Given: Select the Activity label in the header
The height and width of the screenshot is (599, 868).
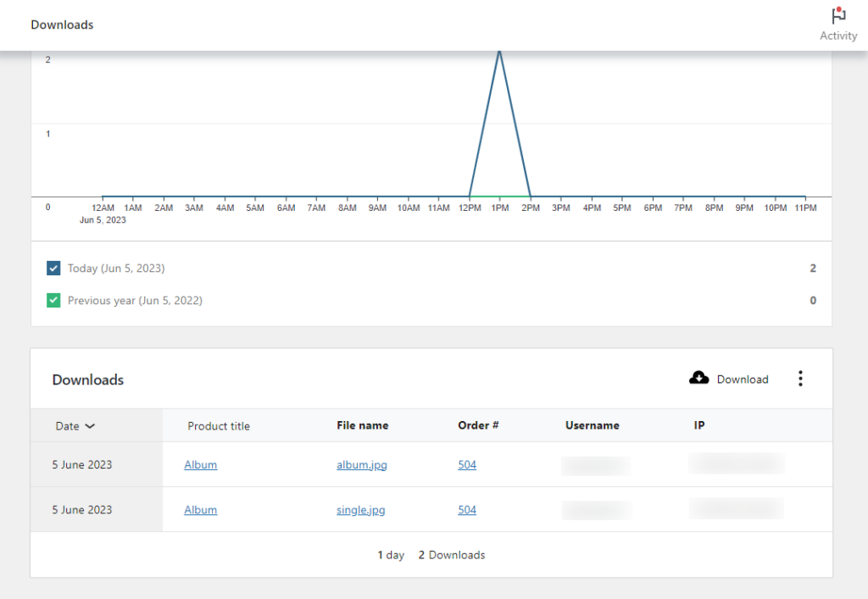Looking at the screenshot, I should 837,36.
